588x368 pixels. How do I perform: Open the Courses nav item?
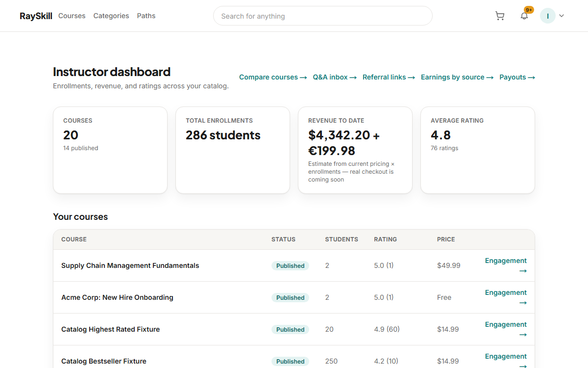point(72,16)
